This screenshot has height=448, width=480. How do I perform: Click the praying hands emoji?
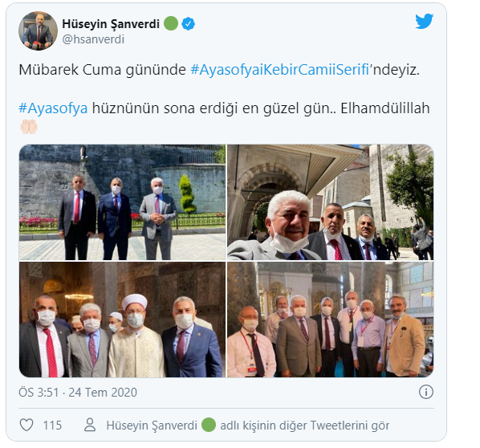click(x=29, y=127)
